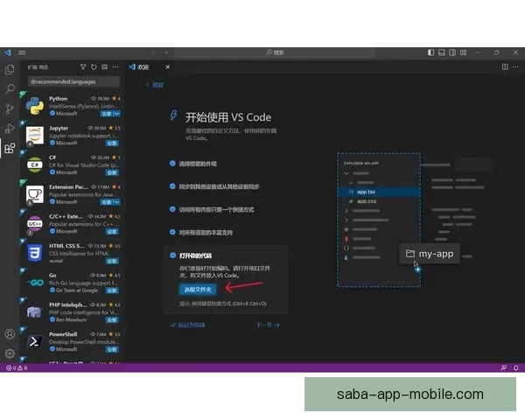This screenshot has width=525, height=420.
Task: Open notifications bell in status bar
Action: coord(516,367)
